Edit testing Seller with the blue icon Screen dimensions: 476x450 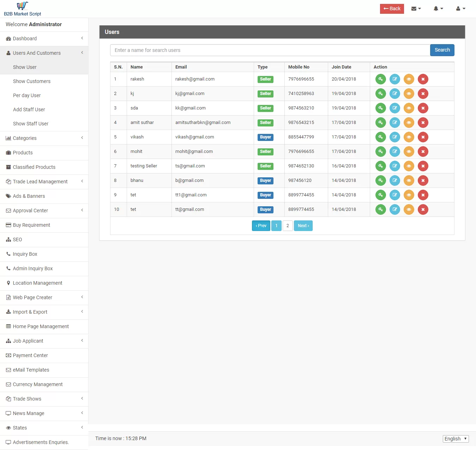click(x=395, y=166)
